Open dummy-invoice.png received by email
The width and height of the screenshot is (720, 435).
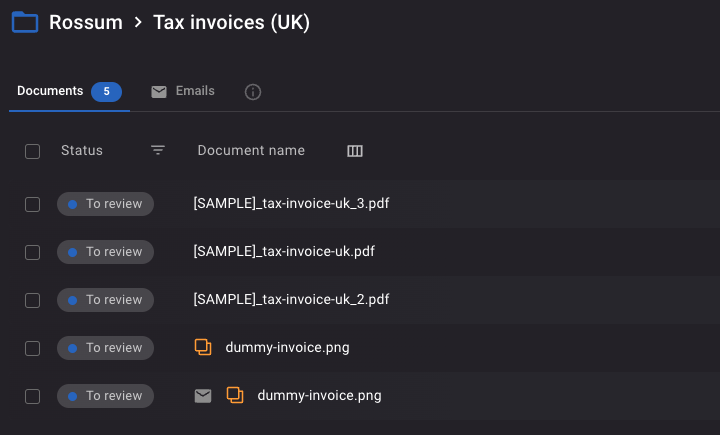[320, 395]
